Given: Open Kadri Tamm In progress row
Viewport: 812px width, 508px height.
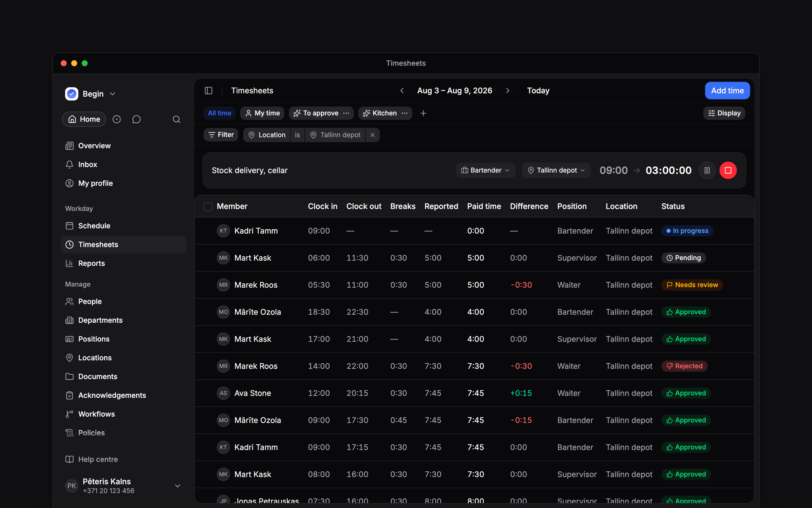Looking at the screenshot, I should pyautogui.click(x=474, y=231).
